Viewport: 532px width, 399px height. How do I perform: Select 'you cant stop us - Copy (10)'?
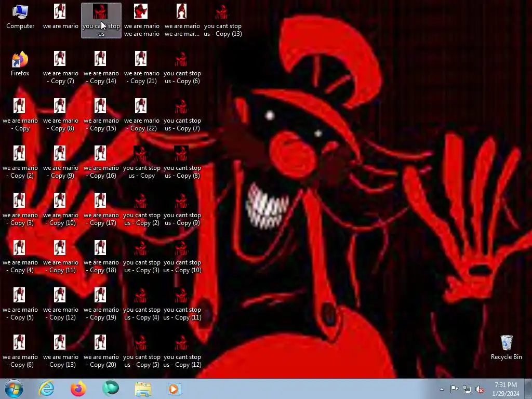182,257
